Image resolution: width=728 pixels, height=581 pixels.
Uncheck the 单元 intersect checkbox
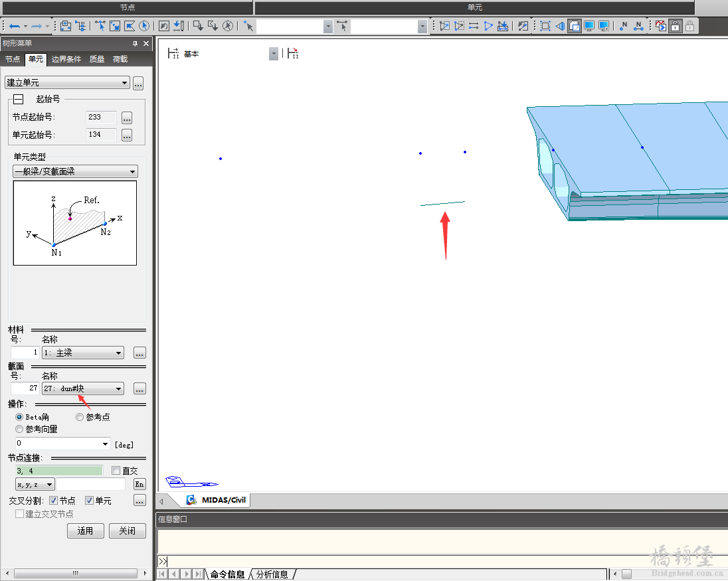pos(89,501)
